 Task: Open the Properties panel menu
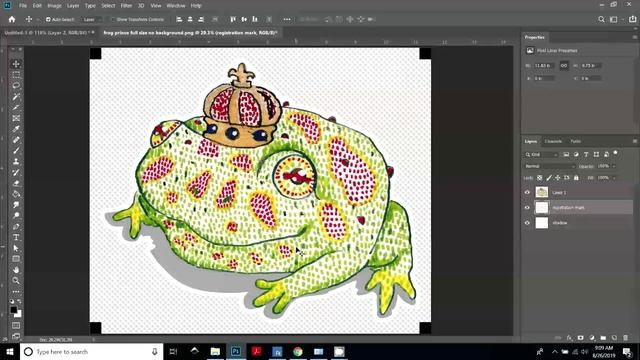(635, 37)
